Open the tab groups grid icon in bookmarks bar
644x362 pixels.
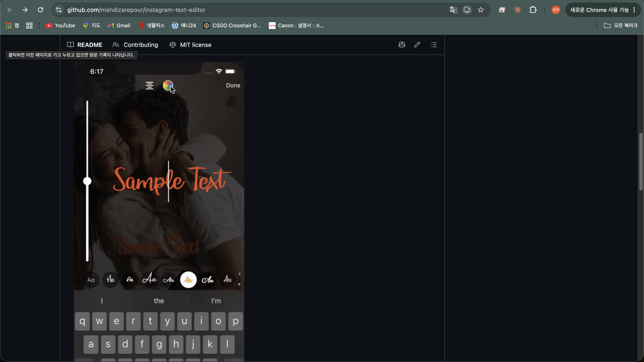tap(29, 25)
